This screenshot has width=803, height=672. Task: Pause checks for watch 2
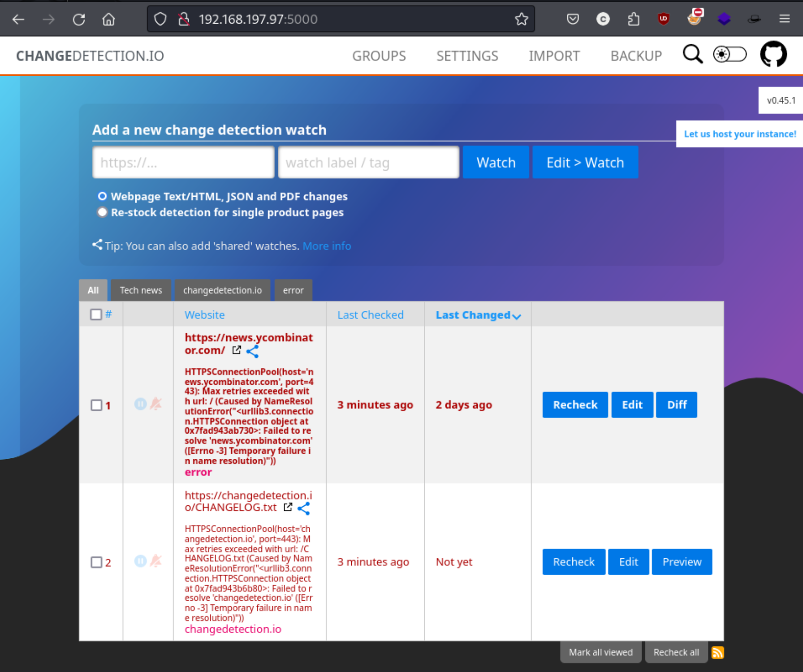(x=141, y=561)
